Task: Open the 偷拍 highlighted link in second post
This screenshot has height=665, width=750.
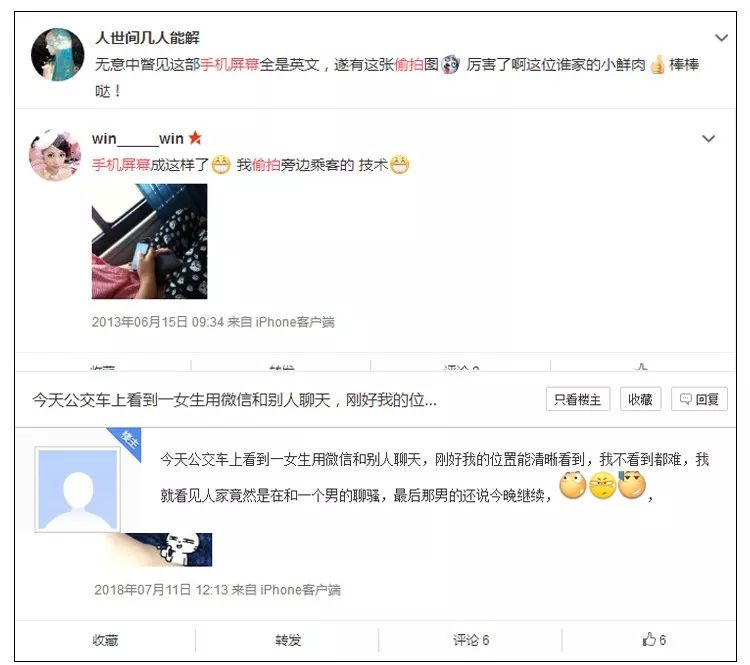Action: click(266, 165)
